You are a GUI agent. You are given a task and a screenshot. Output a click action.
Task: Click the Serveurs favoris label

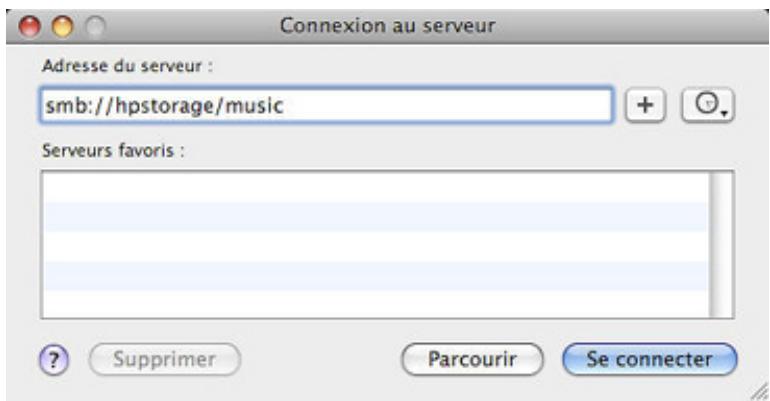113,150
